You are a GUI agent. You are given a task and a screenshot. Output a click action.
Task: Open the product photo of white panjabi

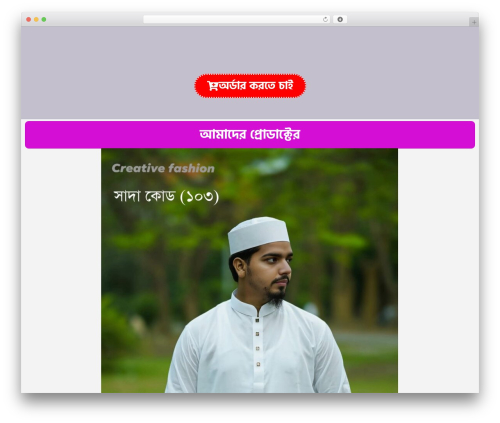click(x=249, y=271)
